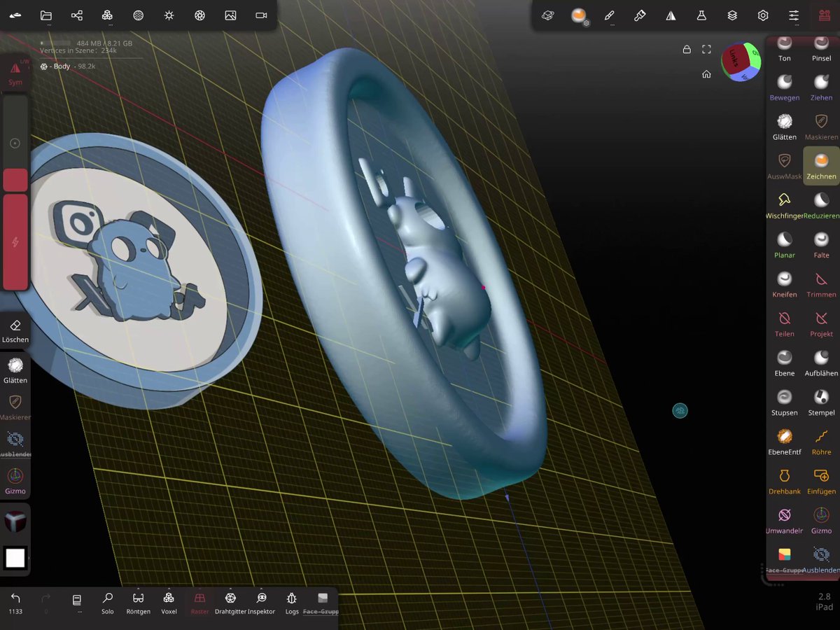Open the Nomad app logo menu
This screenshot has width=840, height=630.
[x=15, y=15]
